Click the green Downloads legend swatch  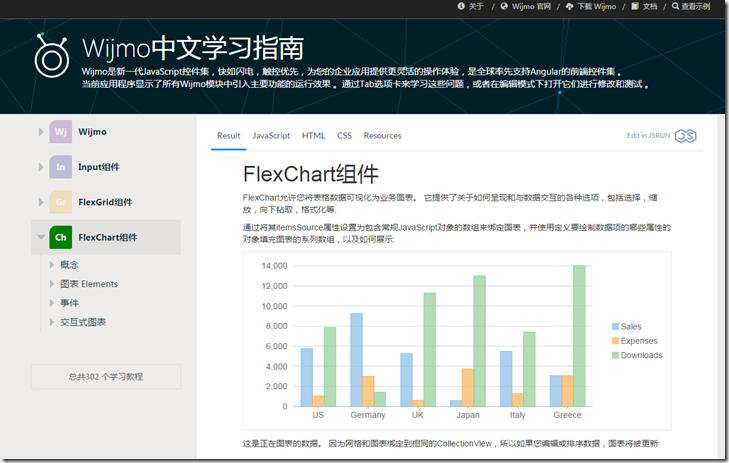[x=615, y=355]
